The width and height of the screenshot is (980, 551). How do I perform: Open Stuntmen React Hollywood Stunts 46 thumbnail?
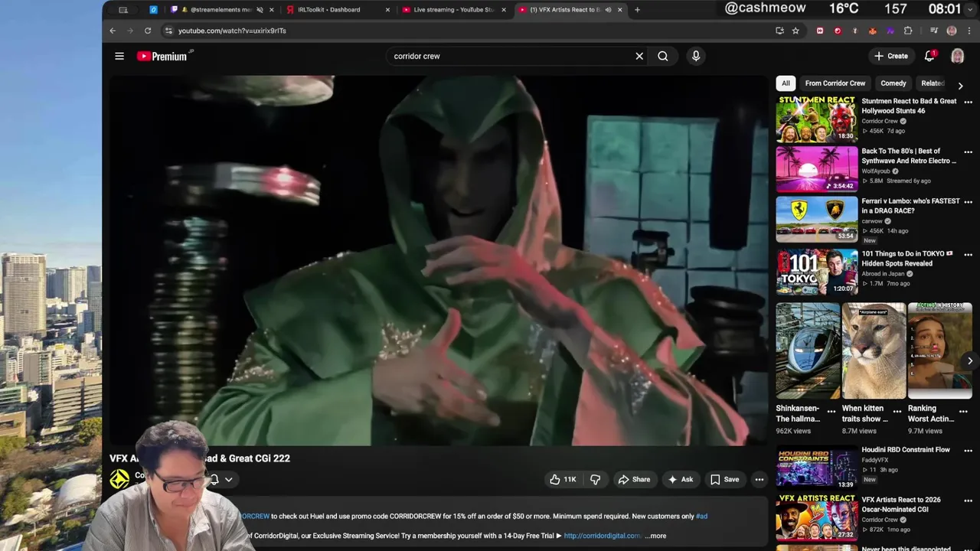(x=816, y=119)
